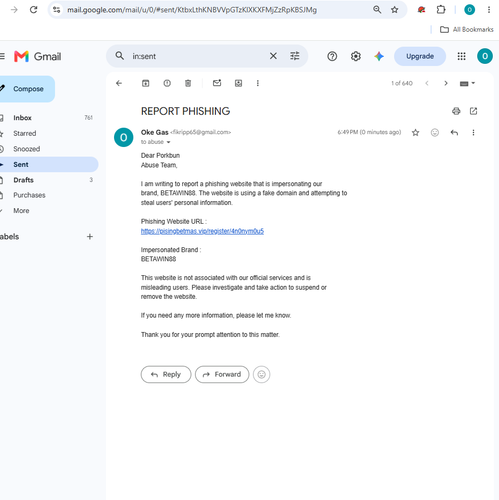Reply using the arrow icon in header

(x=454, y=133)
